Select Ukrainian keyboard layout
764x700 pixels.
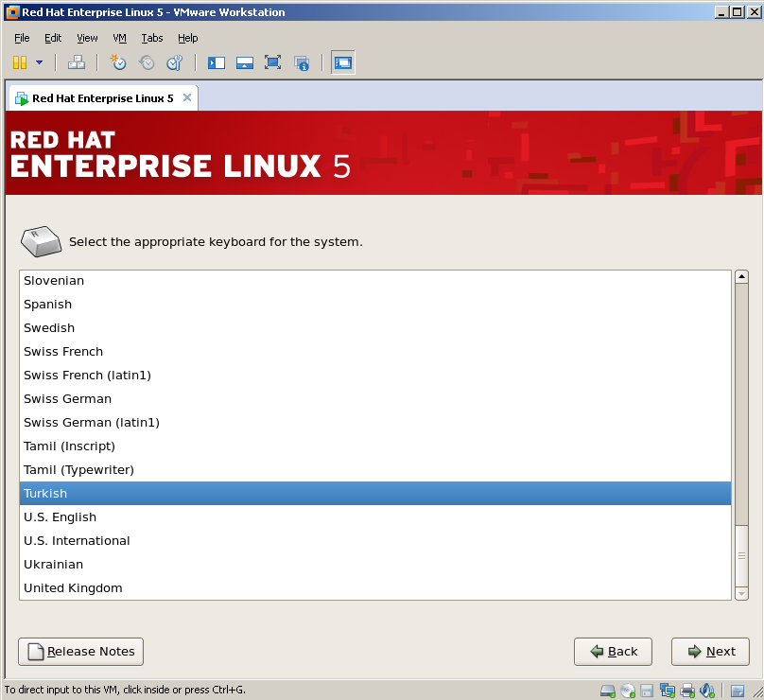tap(375, 565)
